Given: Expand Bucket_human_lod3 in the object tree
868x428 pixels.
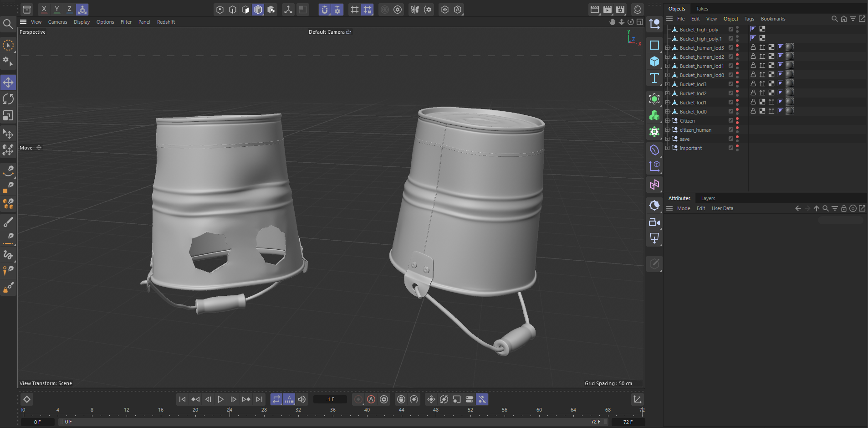Looking at the screenshot, I should point(668,48).
